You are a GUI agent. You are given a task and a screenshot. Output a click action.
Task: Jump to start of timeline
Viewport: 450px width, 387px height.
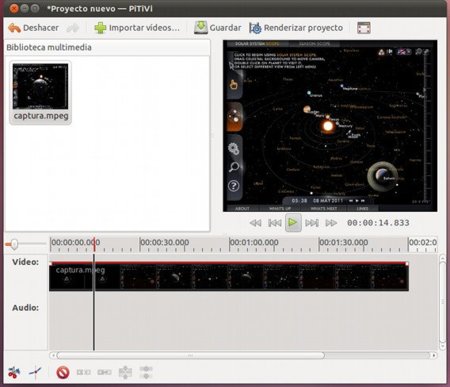(275, 223)
